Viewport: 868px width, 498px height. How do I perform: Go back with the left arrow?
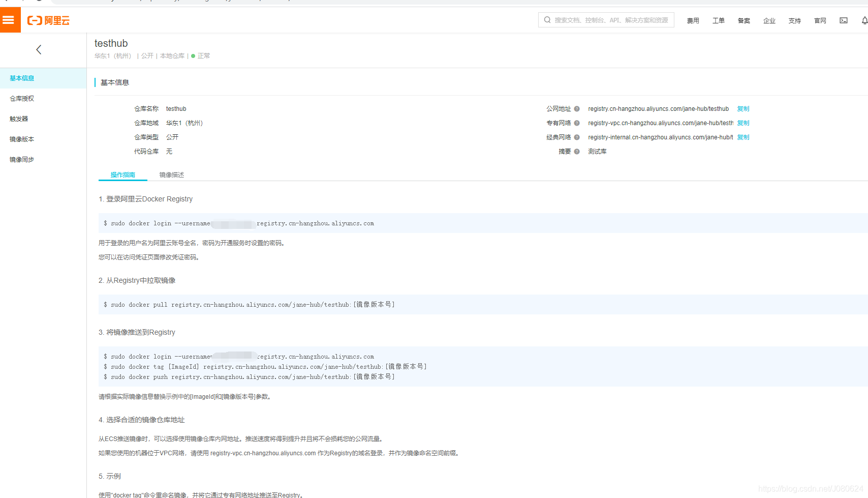coord(39,49)
